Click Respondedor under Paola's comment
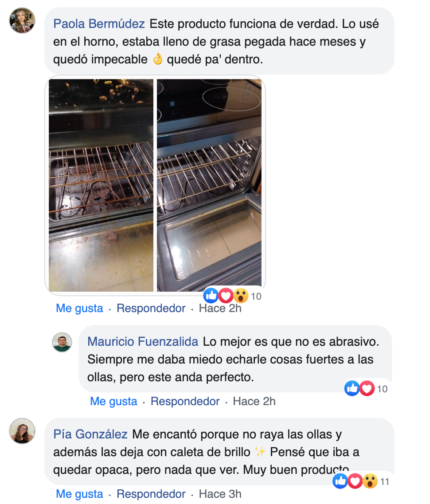430x504 pixels. [x=151, y=308]
